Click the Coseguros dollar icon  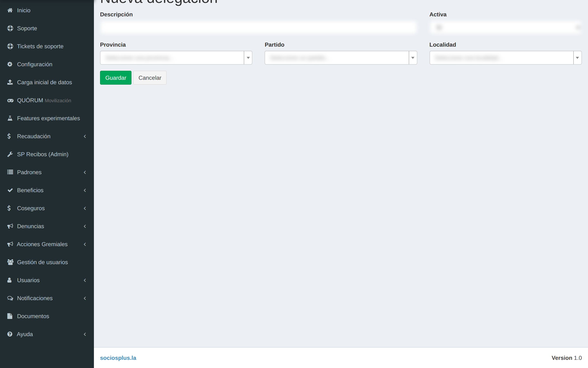coord(9,208)
